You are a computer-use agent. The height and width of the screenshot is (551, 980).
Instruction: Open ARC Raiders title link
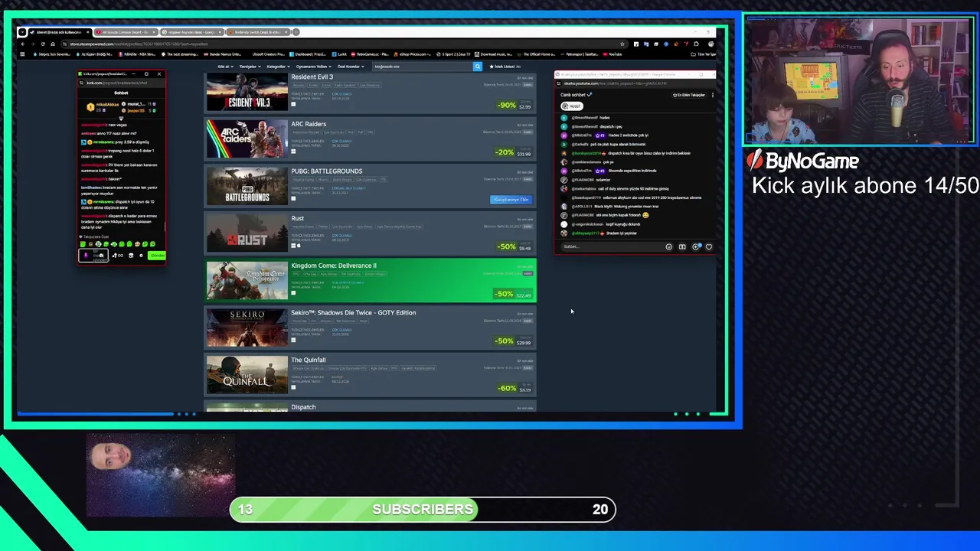(309, 124)
